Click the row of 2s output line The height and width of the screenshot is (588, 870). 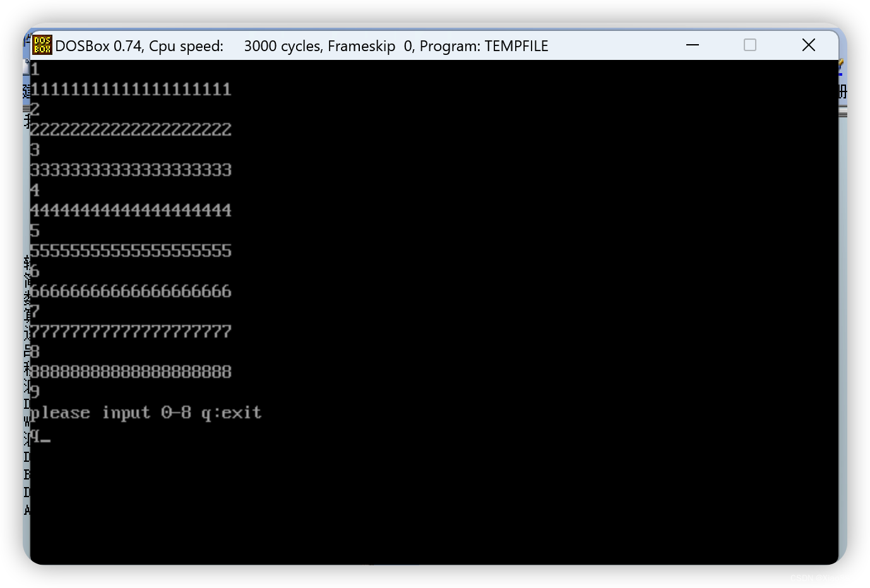(131, 130)
